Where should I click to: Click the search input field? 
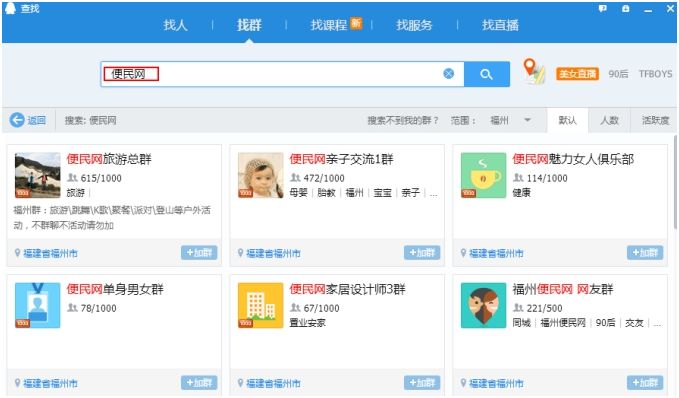[282, 74]
